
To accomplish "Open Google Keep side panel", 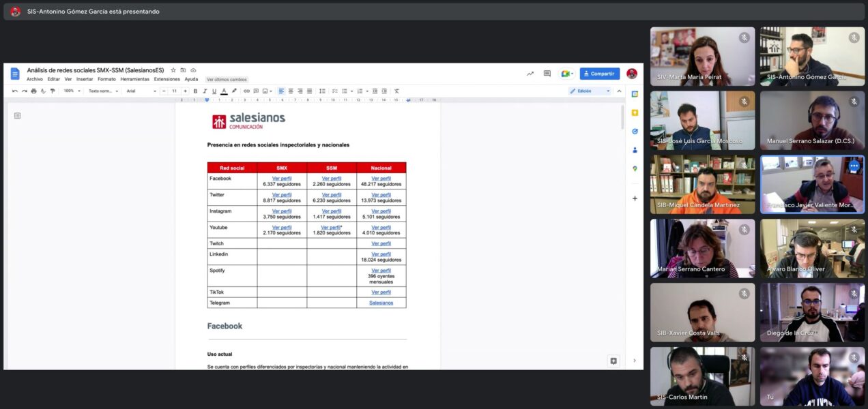I will [x=635, y=112].
